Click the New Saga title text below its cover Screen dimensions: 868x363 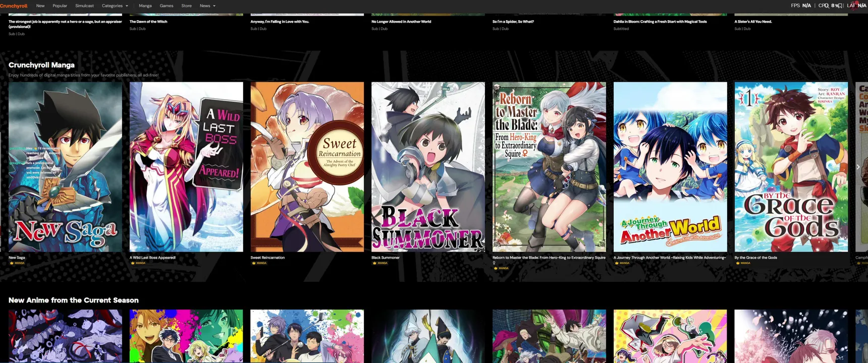point(17,258)
